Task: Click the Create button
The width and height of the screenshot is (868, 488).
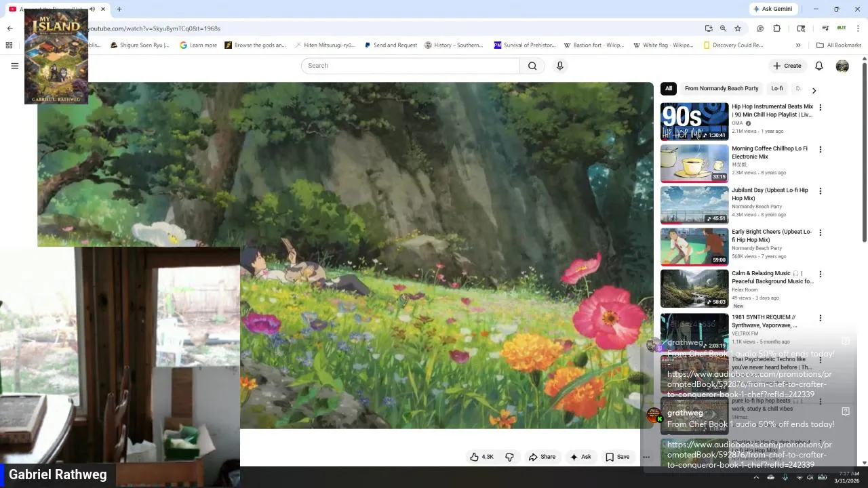Action: pos(787,66)
